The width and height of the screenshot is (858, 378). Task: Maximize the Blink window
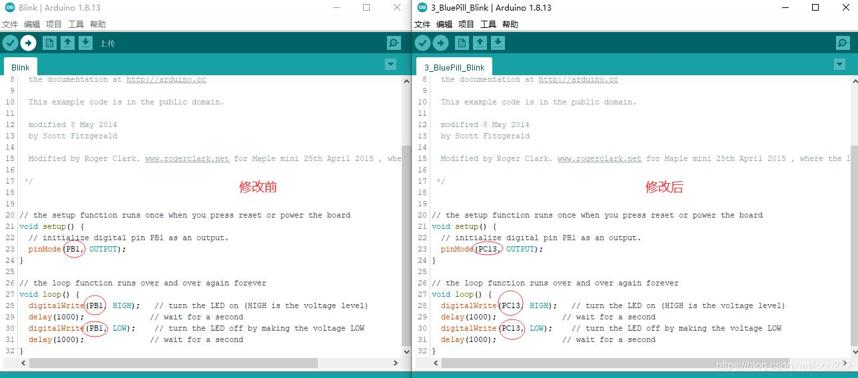(366, 8)
